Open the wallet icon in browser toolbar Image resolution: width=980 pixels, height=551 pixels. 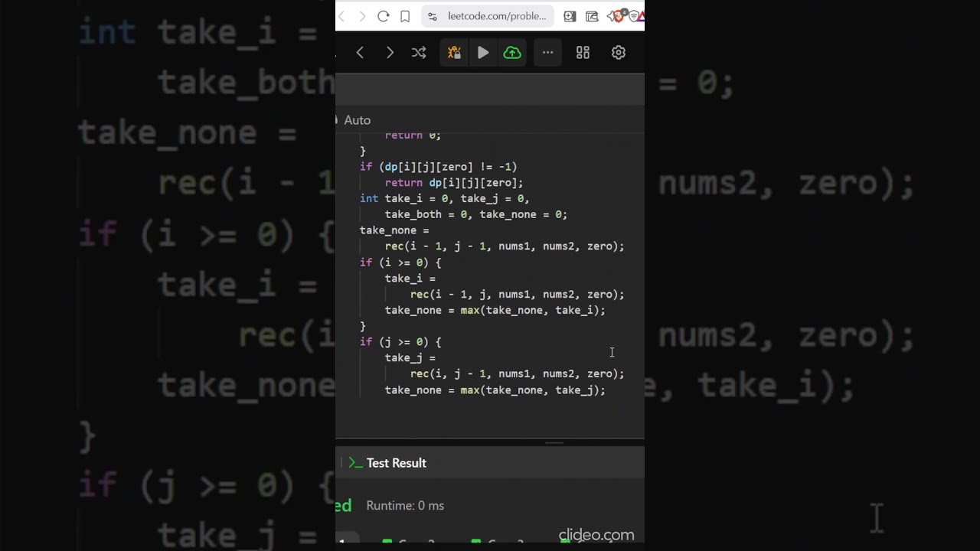(592, 16)
